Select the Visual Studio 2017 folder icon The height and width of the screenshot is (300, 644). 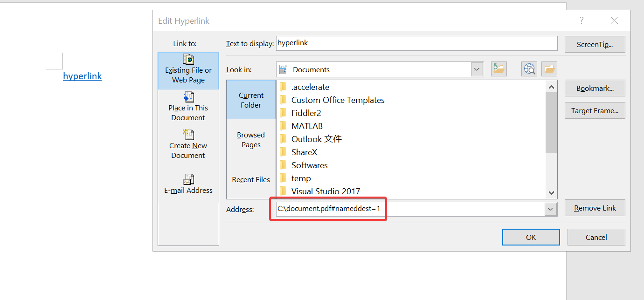coord(283,191)
